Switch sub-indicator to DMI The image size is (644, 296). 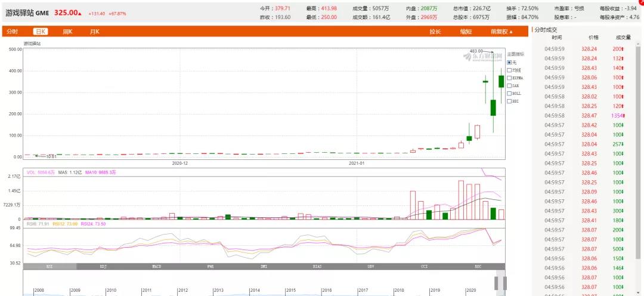(x=264, y=266)
